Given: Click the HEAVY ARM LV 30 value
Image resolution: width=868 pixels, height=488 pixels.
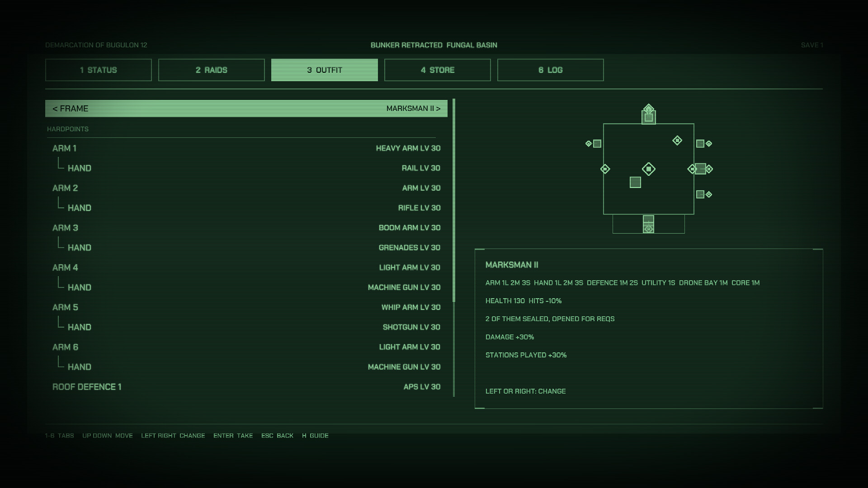Looking at the screenshot, I should [408, 148].
